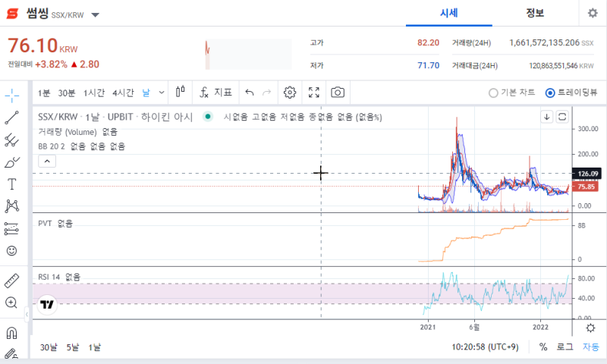This screenshot has width=607, height=364.
Task: Open the XABCD pattern tool
Action: point(12,206)
